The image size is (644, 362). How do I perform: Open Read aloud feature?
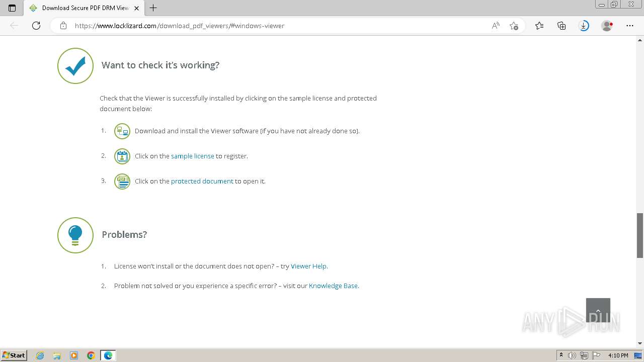pyautogui.click(x=496, y=26)
